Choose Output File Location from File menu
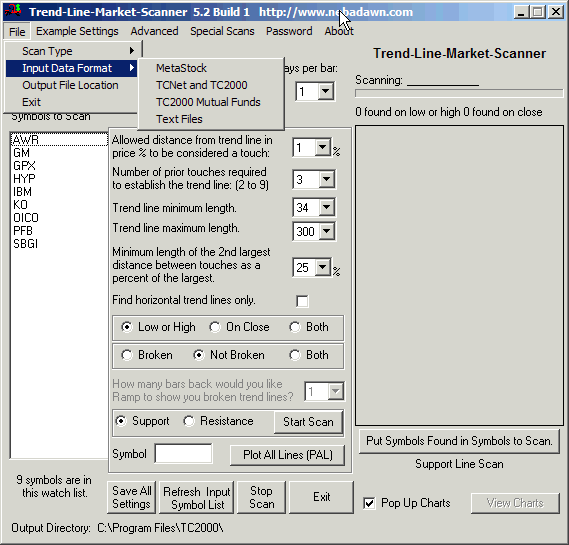Image resolution: width=569 pixels, height=545 pixels. click(x=71, y=85)
